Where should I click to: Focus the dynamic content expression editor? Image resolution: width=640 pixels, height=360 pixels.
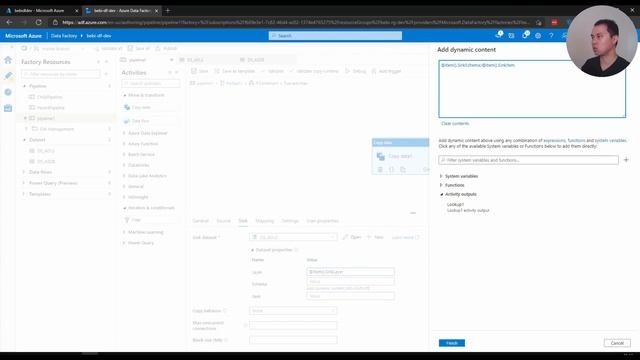[532, 89]
